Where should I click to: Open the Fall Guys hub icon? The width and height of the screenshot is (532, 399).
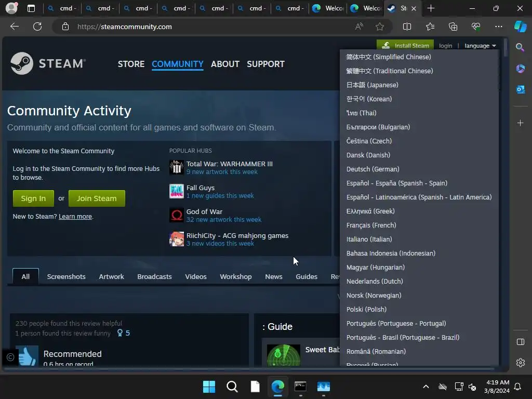pyautogui.click(x=177, y=191)
